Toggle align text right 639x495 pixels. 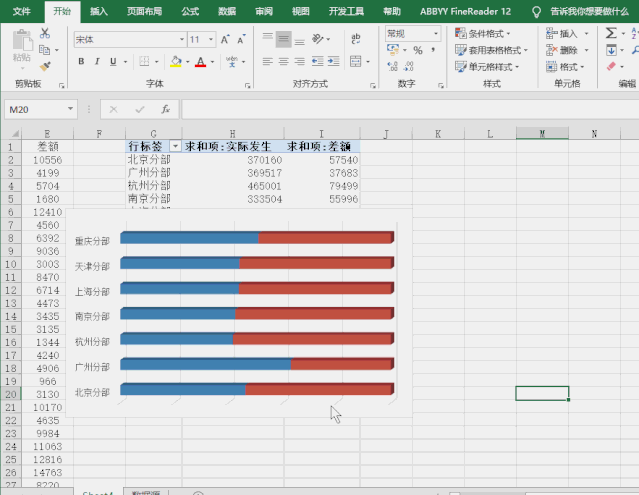[300, 62]
